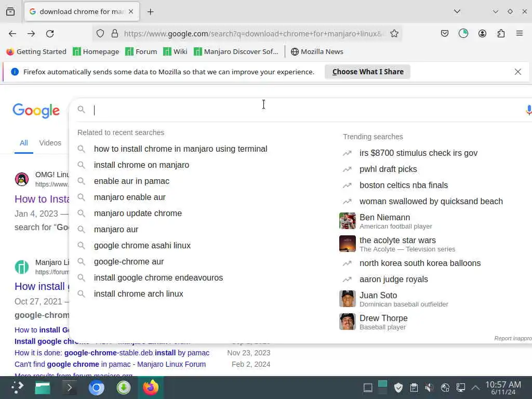Open the green circular extension icon in toolbar
Image resolution: width=532 pixels, height=399 pixels.
pyautogui.click(x=463, y=33)
